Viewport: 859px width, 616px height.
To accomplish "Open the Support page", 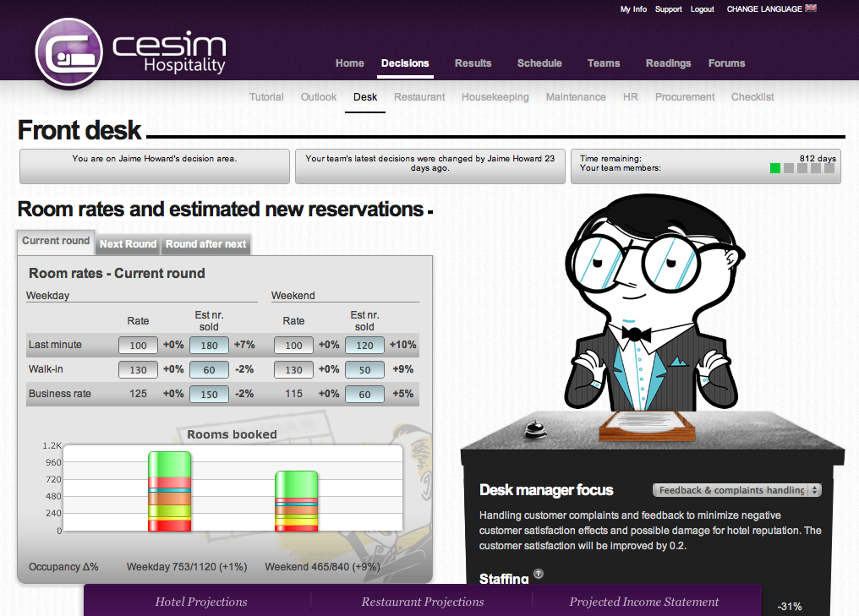I will point(668,8).
